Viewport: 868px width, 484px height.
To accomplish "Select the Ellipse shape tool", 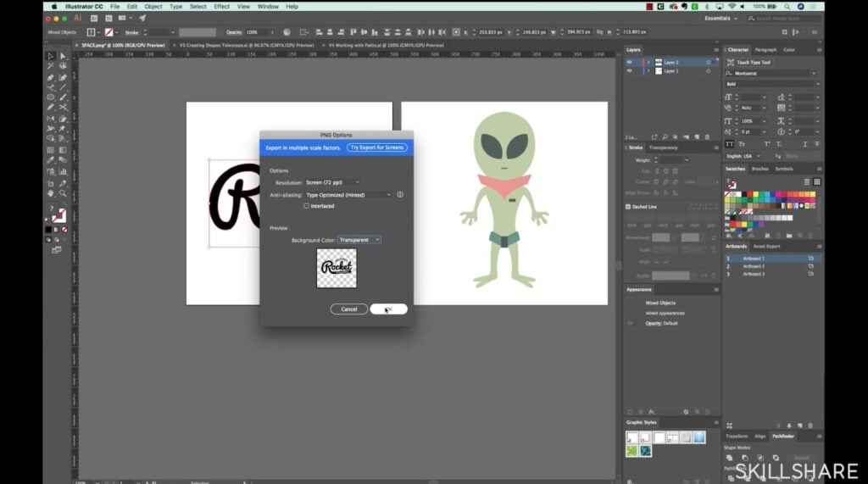I will pos(50,97).
